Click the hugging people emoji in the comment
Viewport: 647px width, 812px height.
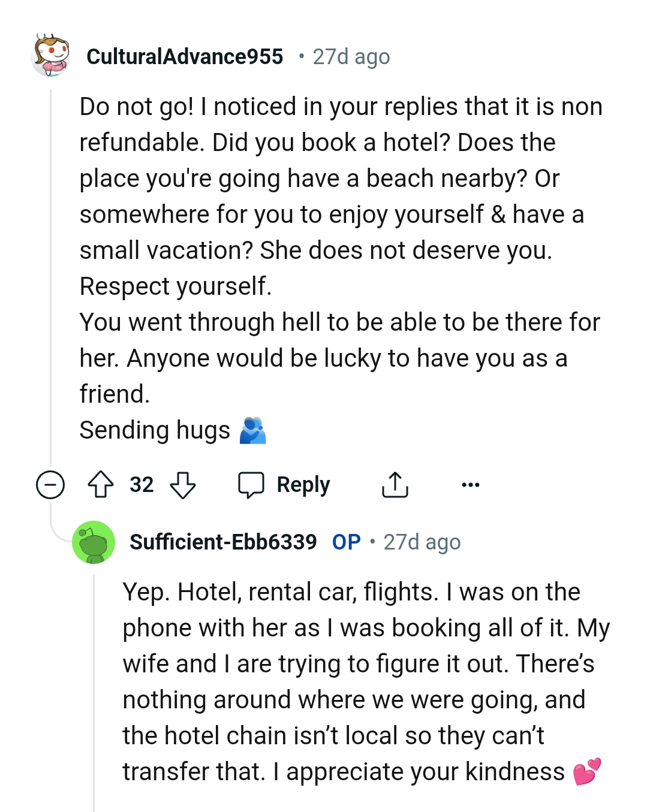[254, 430]
